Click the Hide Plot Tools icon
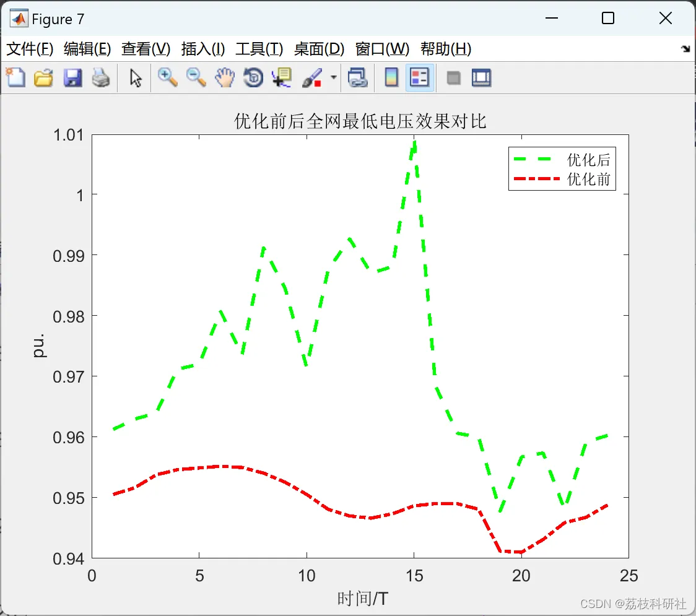 pos(453,78)
